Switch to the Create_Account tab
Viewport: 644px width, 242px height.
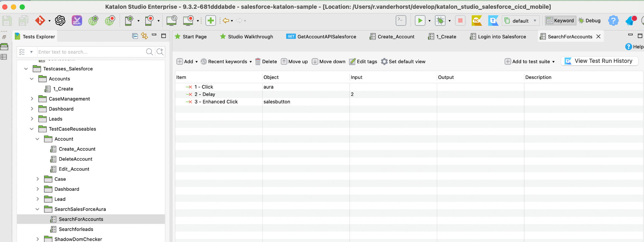[392, 36]
